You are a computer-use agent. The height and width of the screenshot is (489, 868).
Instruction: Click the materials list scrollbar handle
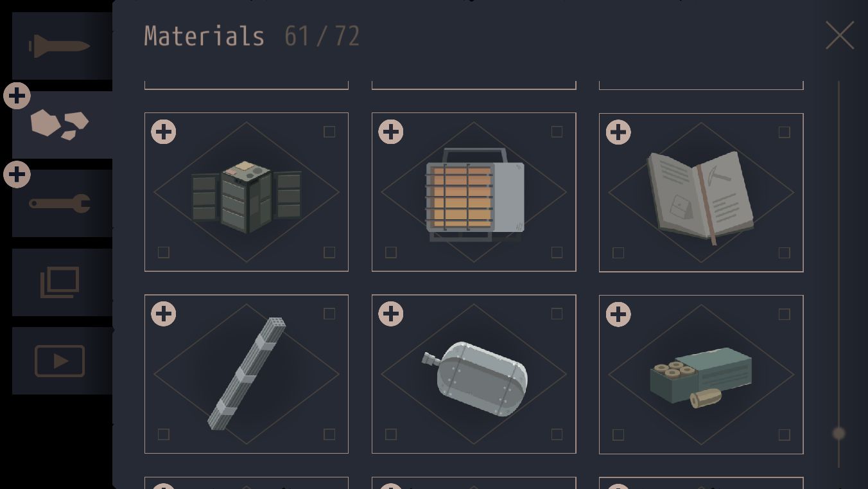[x=838, y=433]
